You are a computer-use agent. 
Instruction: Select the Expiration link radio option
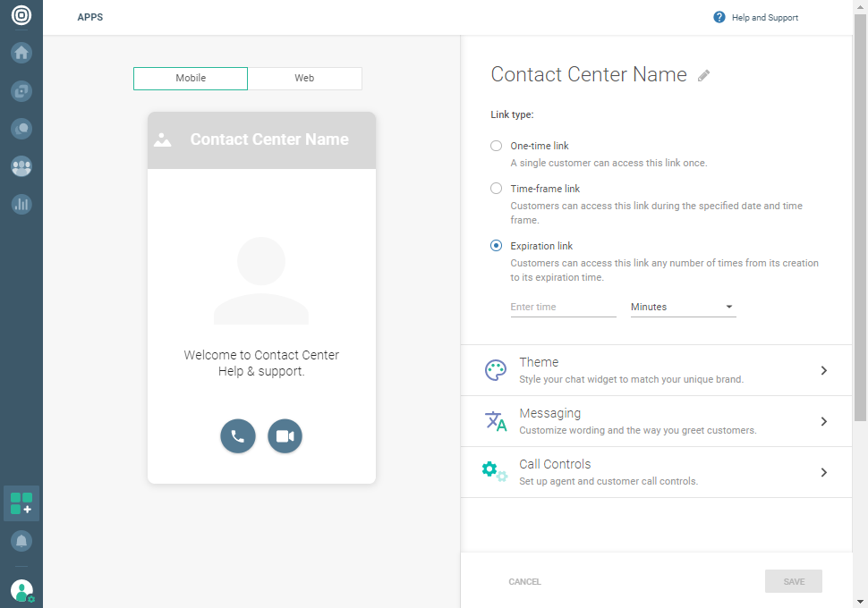point(497,246)
